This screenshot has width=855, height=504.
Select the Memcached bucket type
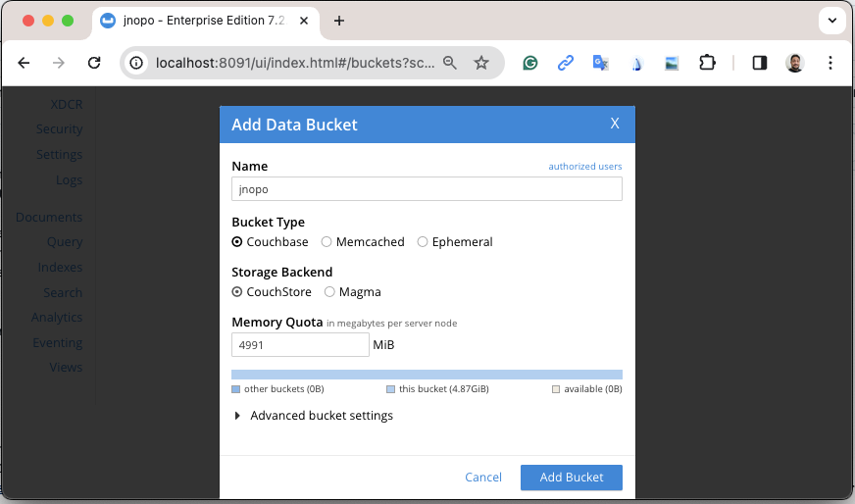[x=363, y=241]
